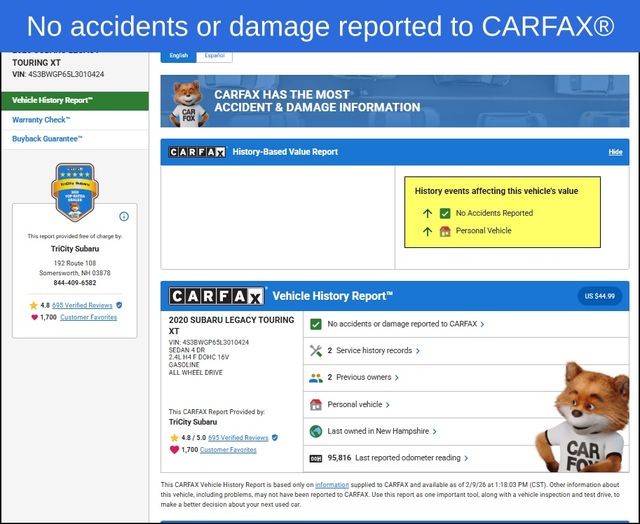Click the TriCity Subaru top-rated dealer badge

coord(74,192)
